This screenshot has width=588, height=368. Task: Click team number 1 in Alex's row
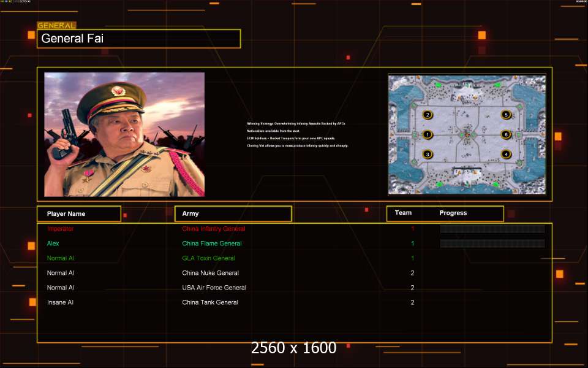[412, 243]
